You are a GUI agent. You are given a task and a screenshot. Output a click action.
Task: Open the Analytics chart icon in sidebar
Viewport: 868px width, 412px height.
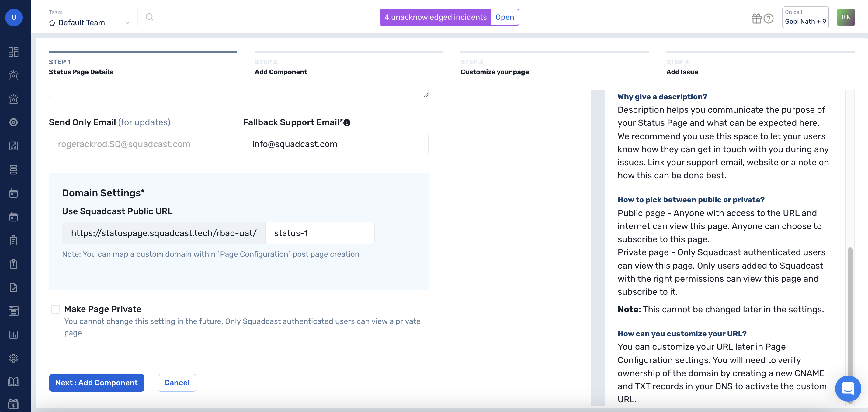(x=13, y=146)
